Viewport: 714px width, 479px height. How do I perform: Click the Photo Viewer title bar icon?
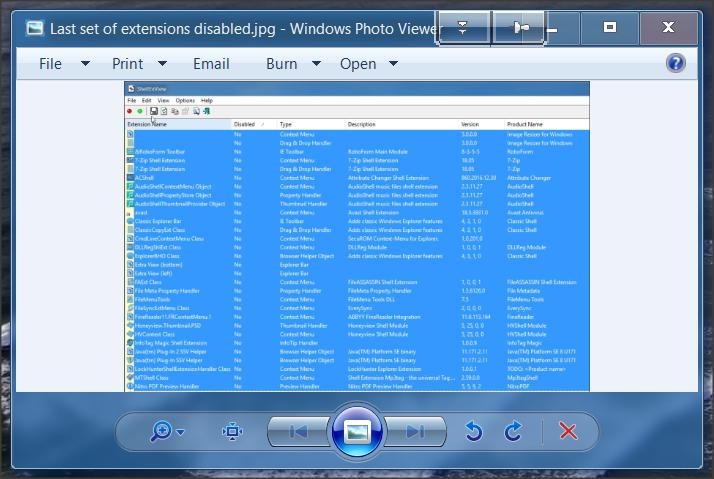35,28
